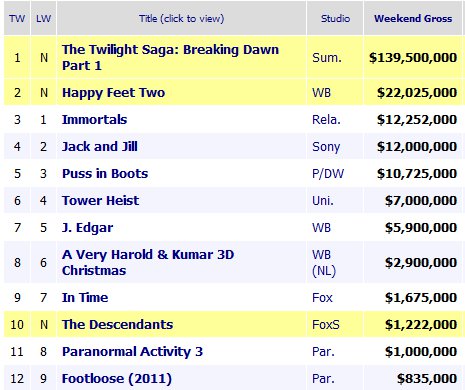View The Descendants movie page
Screen dimensions: 465x390
click(117, 324)
